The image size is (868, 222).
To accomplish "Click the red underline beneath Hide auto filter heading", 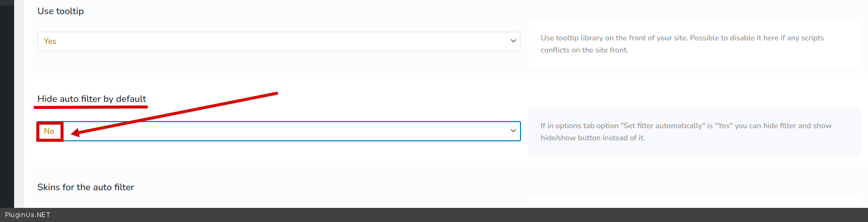I will 91,107.
